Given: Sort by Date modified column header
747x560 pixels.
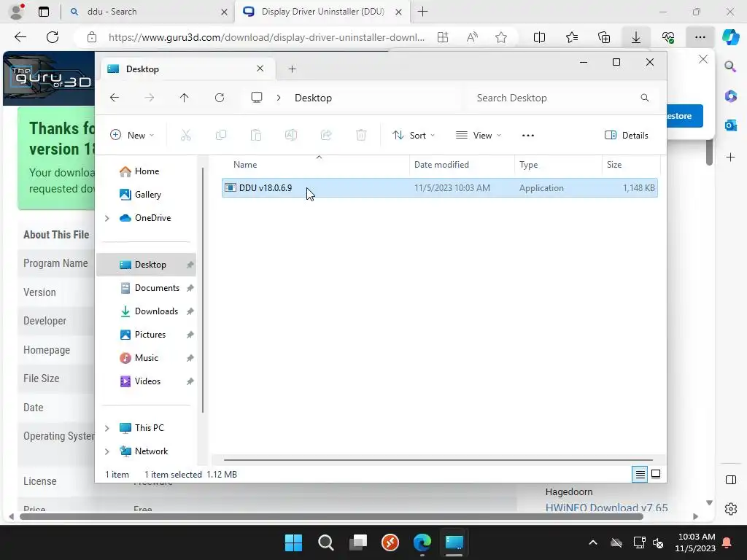Looking at the screenshot, I should [x=462, y=165].
